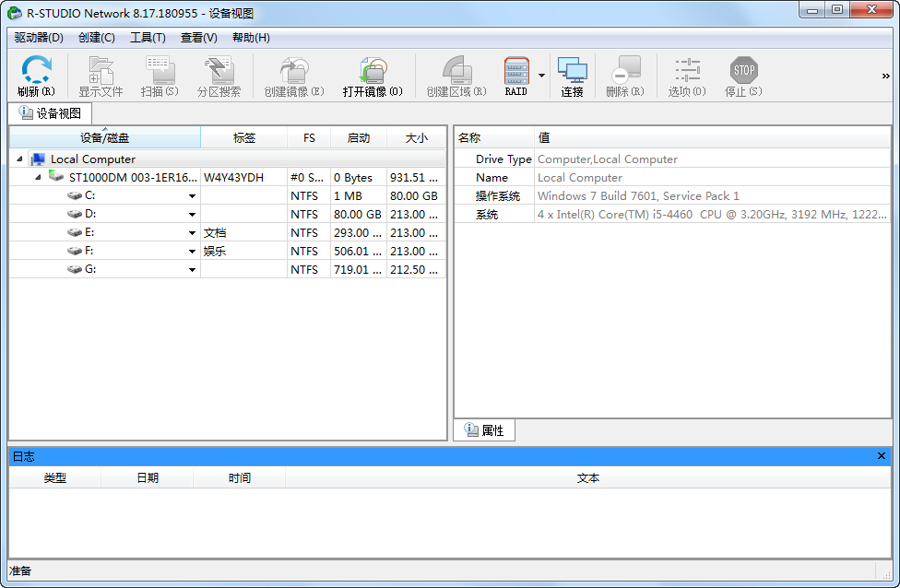Viewport: 900px width, 588px height.
Task: Click the Options (选项) toolbar icon
Action: click(x=687, y=71)
